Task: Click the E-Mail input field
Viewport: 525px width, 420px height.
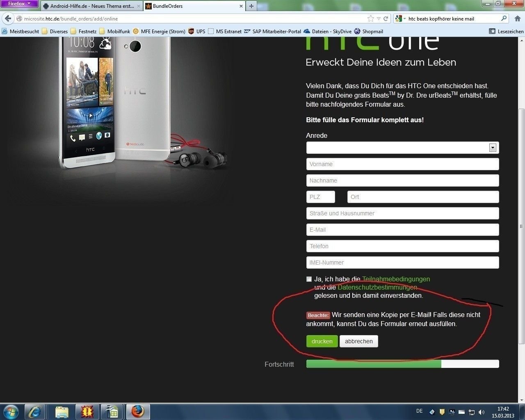Action: 402,230
